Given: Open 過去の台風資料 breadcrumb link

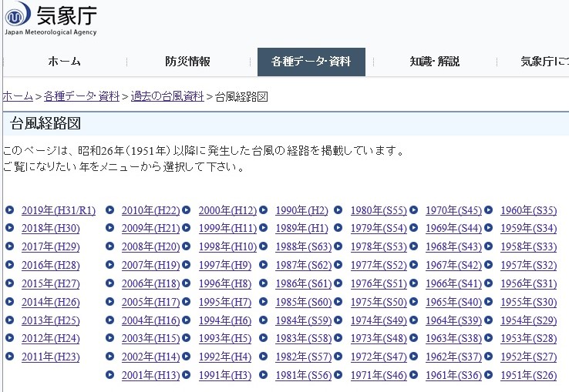Looking at the screenshot, I should click(x=167, y=96).
